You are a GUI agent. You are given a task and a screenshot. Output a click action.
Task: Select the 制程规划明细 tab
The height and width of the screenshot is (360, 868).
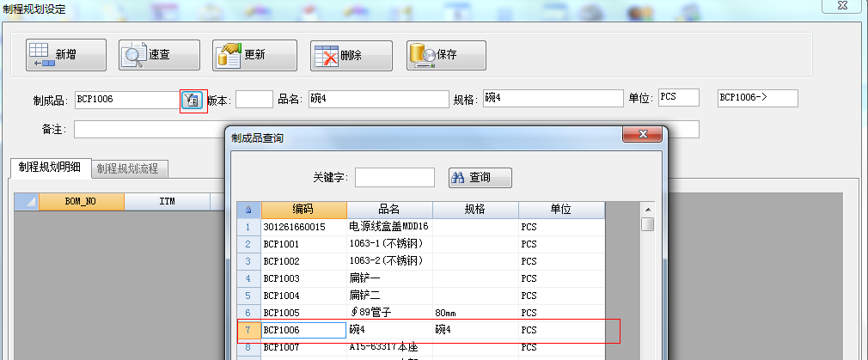click(x=50, y=168)
